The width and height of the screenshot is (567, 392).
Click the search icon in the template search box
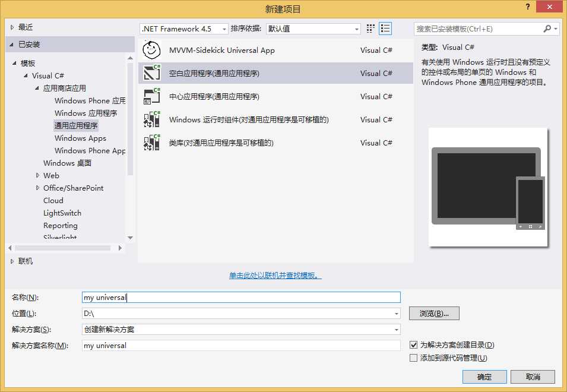547,28
